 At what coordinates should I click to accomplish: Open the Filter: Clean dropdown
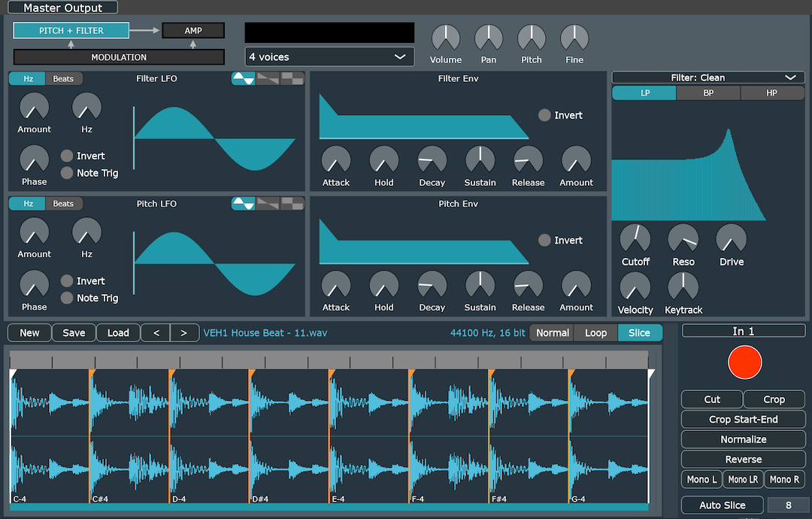pyautogui.click(x=707, y=77)
